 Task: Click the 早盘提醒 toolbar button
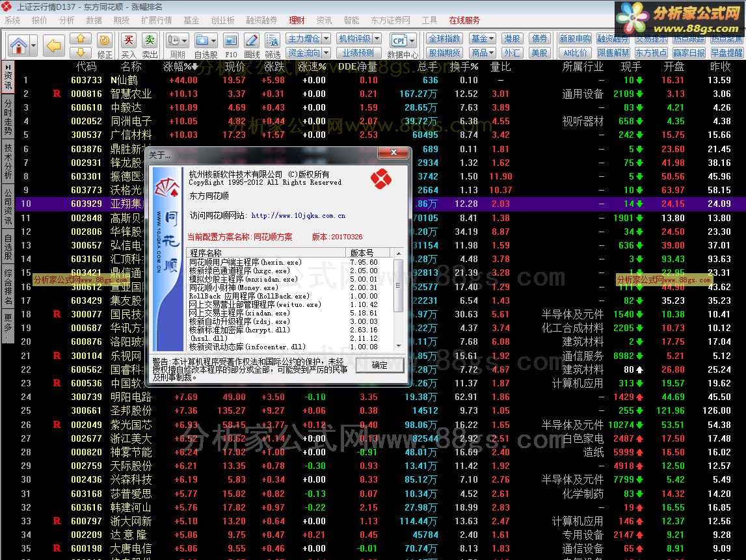click(727, 53)
